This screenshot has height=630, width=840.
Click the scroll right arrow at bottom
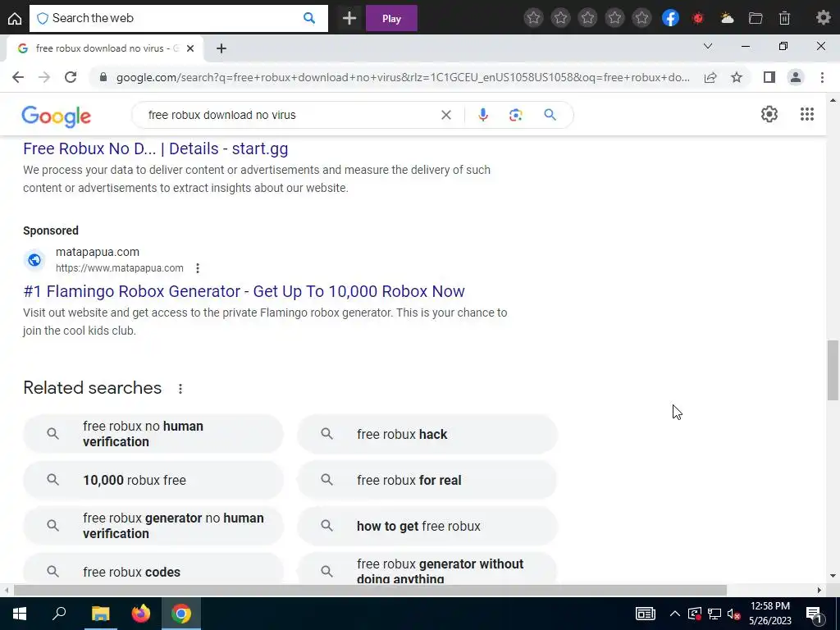[819, 591]
